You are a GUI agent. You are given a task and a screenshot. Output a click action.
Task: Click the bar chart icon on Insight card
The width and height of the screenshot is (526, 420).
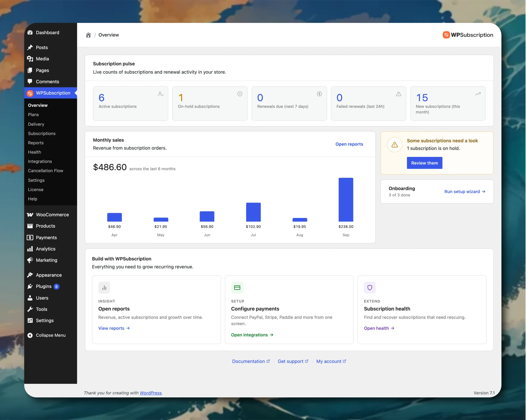104,288
